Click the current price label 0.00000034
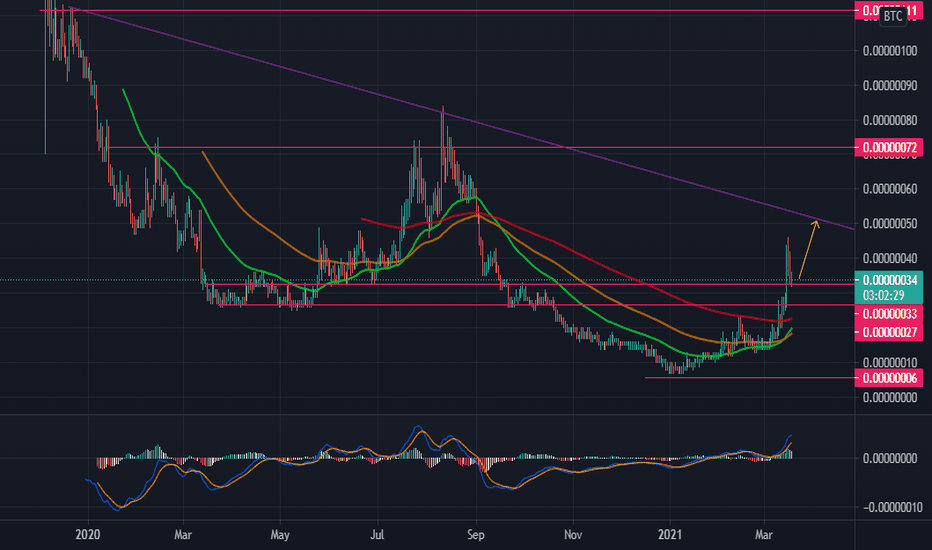Viewport: 932px width, 550px height. pyautogui.click(x=890, y=280)
